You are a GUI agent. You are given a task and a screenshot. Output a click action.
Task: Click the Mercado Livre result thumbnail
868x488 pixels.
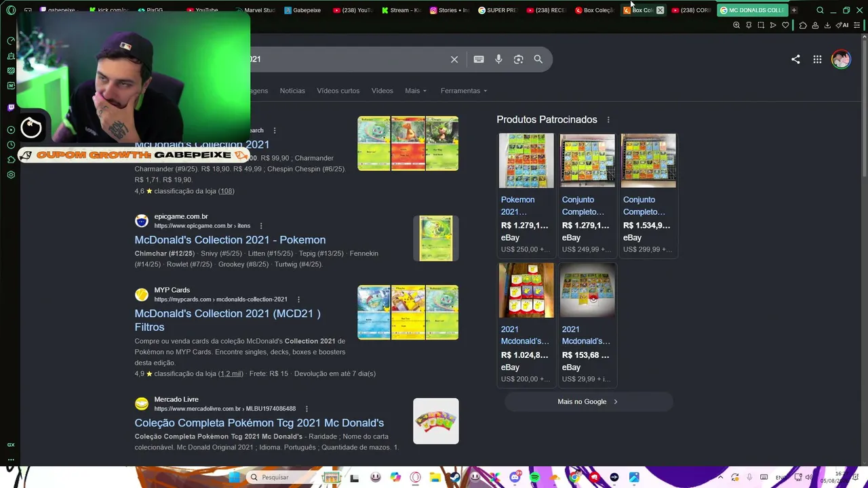coord(435,421)
